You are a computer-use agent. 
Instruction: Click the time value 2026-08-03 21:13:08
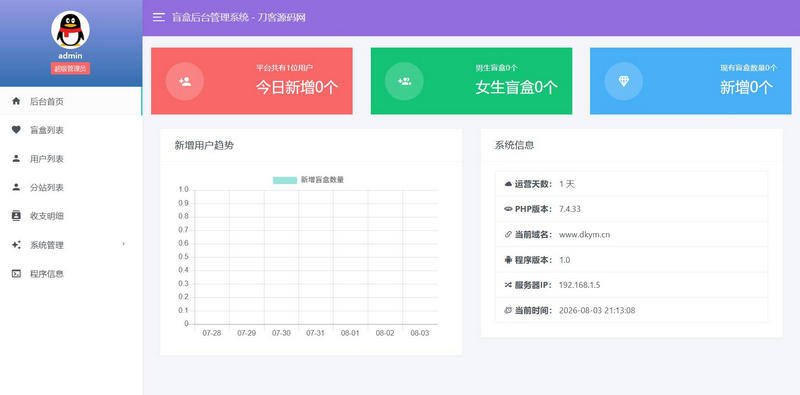click(x=597, y=310)
